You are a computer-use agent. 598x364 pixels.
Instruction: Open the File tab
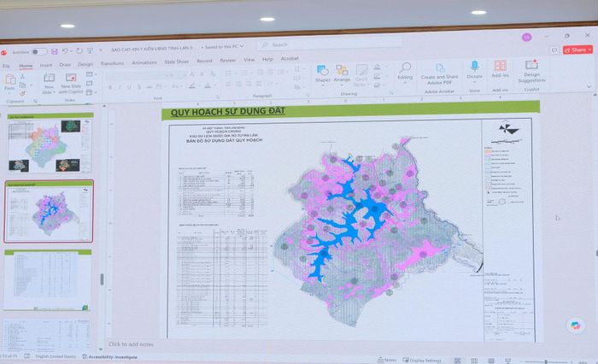pyautogui.click(x=7, y=66)
